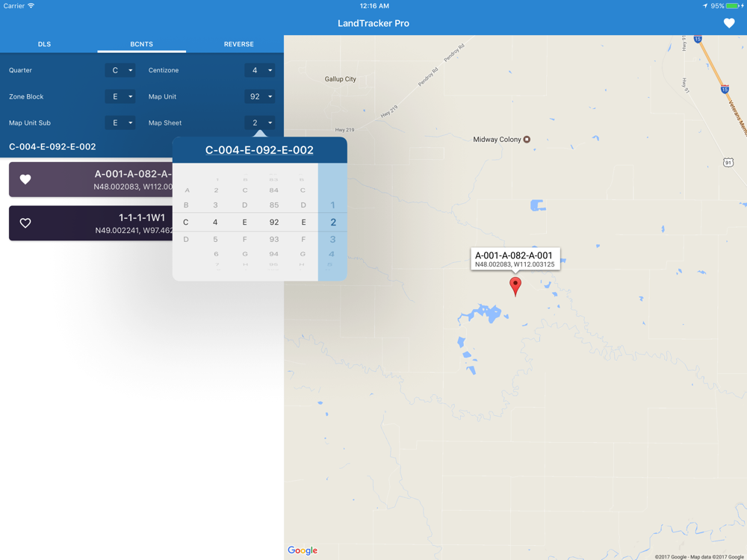Select the BCNTS tab
Screen dimensions: 747x560
point(141,44)
